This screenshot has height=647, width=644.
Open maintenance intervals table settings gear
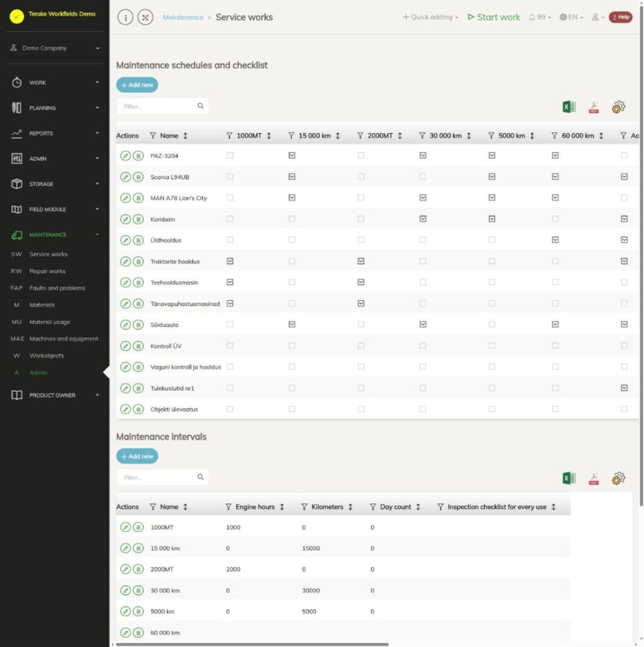[x=619, y=478]
